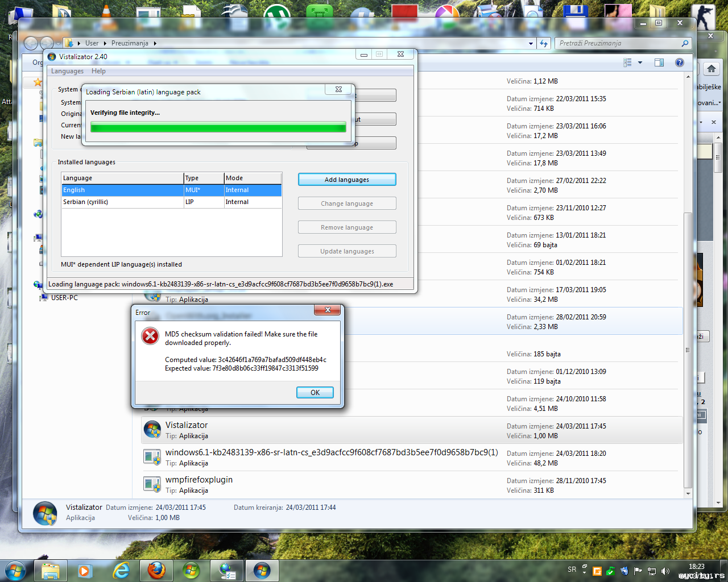This screenshot has width=728, height=582.
Task: Click the file dated 22/03/2011 15:35 row
Action: click(409, 103)
